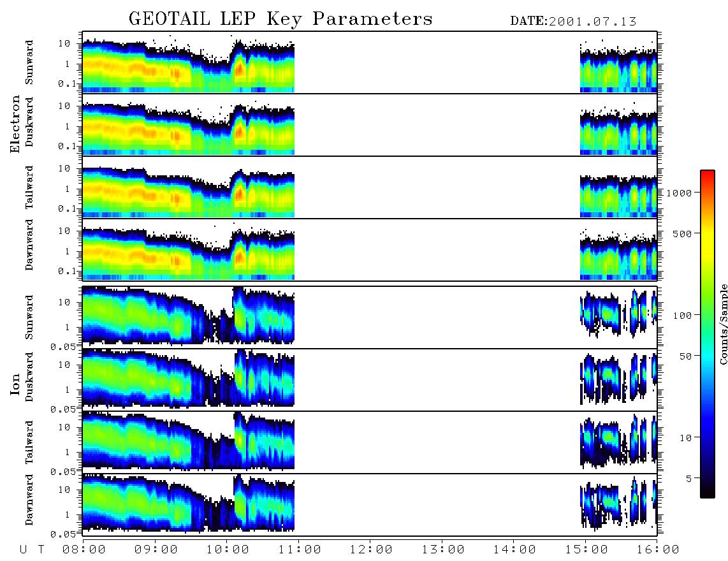The image size is (728, 561).
Task: Click the 13:00 time axis label
Action: (443, 550)
